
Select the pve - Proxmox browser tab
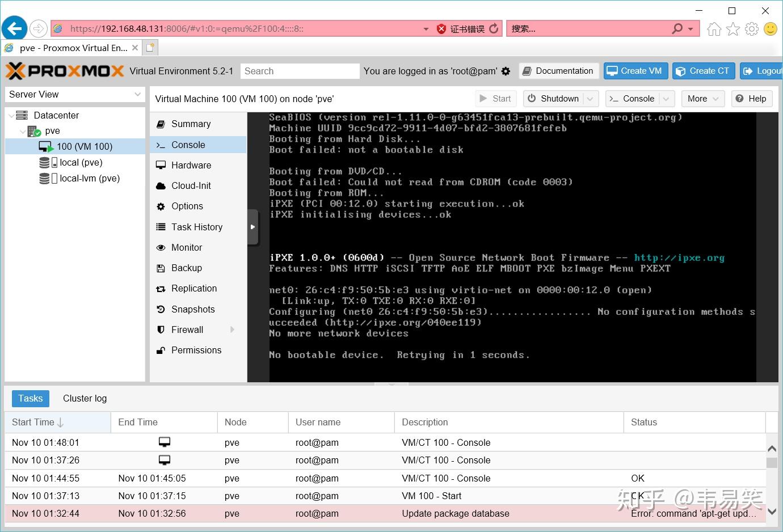tap(72, 48)
